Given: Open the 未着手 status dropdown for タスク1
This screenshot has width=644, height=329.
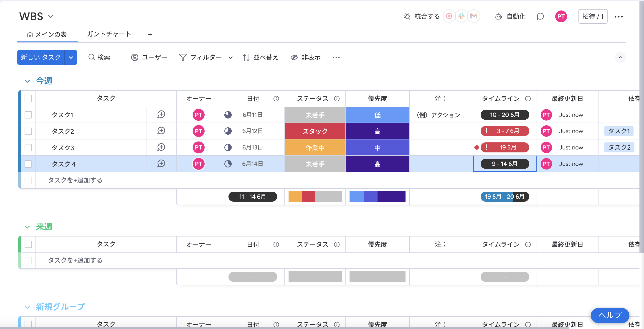Looking at the screenshot, I should 315,115.
